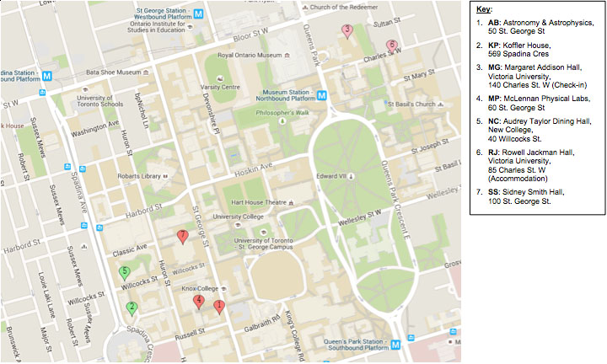Select '100 St. George St.' legend address
The width and height of the screenshot is (607, 364).
(x=519, y=201)
